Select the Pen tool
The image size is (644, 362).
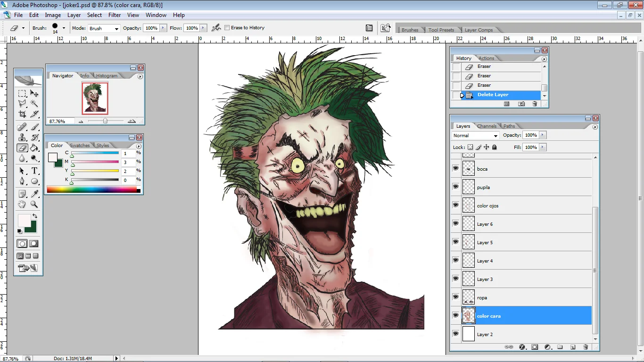point(22,181)
